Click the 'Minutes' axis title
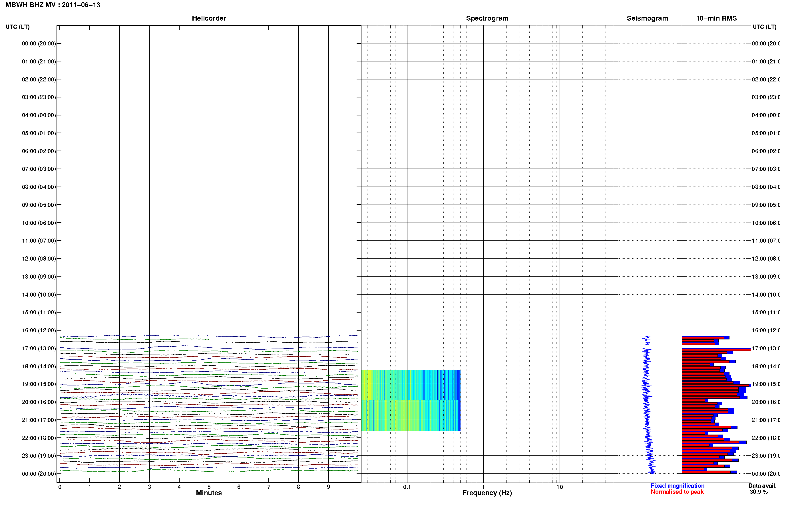The width and height of the screenshot is (812, 508). point(209,493)
